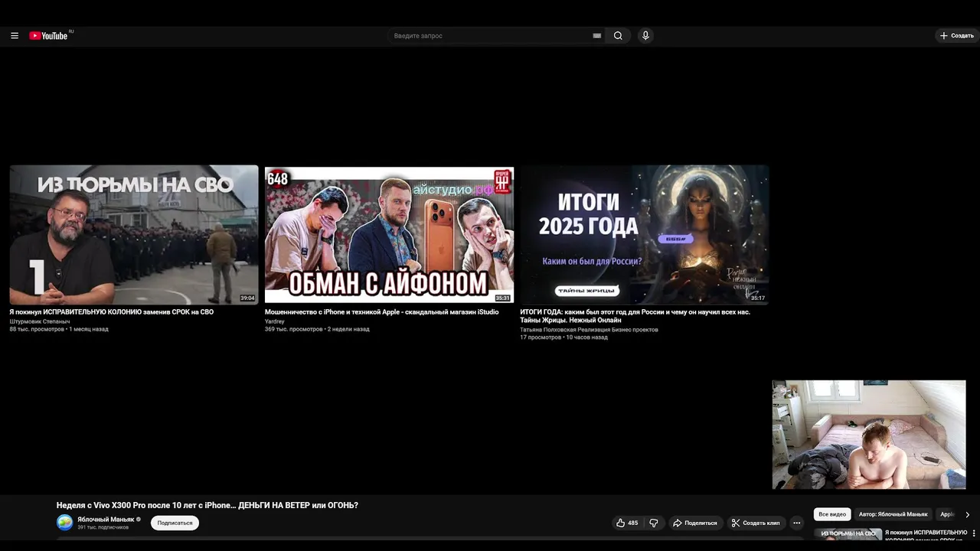Start voice search with the microphone
Image resolution: width=980 pixels, height=551 pixels.
point(645,36)
